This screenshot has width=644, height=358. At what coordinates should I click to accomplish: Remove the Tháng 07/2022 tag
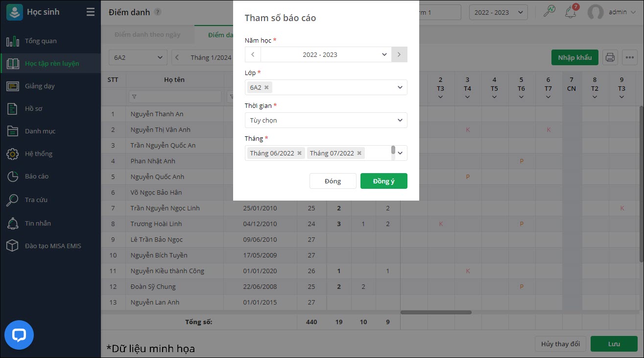coord(359,153)
